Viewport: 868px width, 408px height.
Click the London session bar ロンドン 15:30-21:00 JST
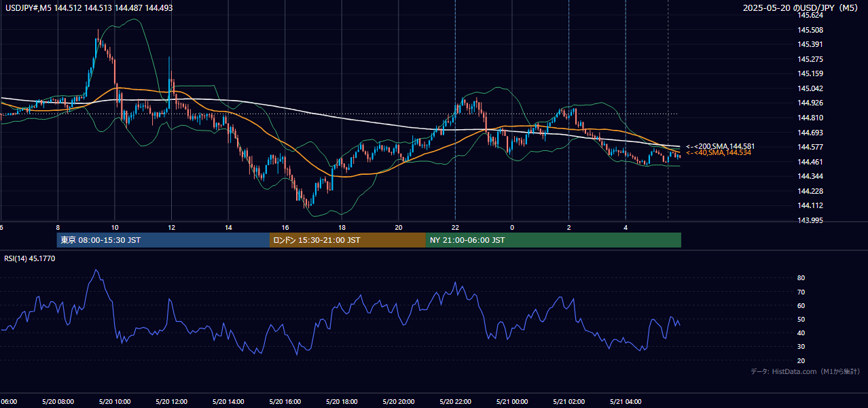pyautogui.click(x=348, y=240)
